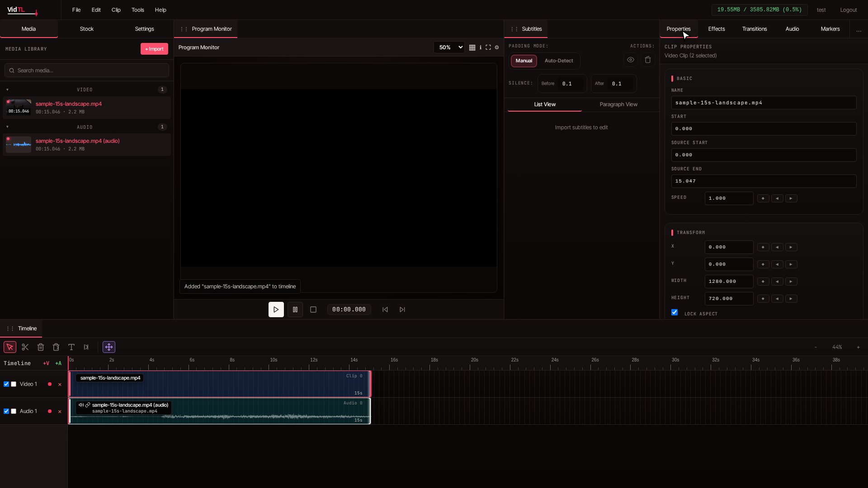Uncheck the Audio 1 blue enabled checkbox
This screenshot has width=868, height=488.
coord(6,411)
